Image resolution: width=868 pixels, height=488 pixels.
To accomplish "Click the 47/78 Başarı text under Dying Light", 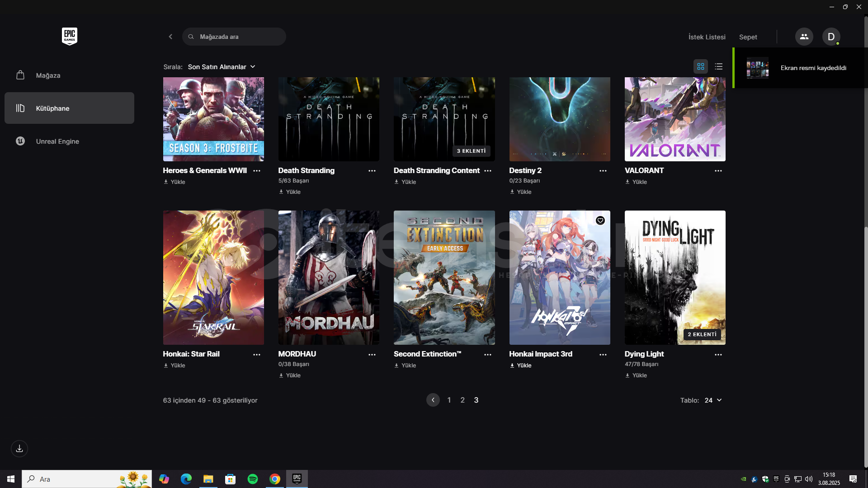I will click(x=642, y=364).
